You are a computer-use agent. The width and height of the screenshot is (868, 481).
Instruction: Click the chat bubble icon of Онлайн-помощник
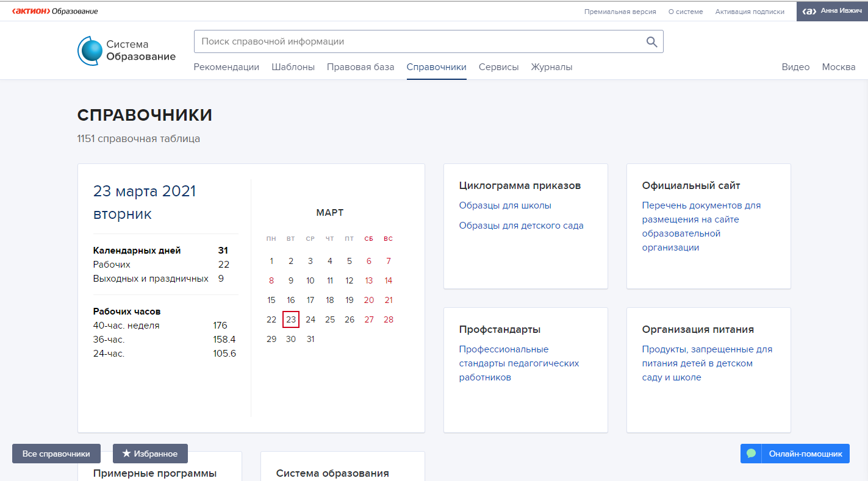751,454
